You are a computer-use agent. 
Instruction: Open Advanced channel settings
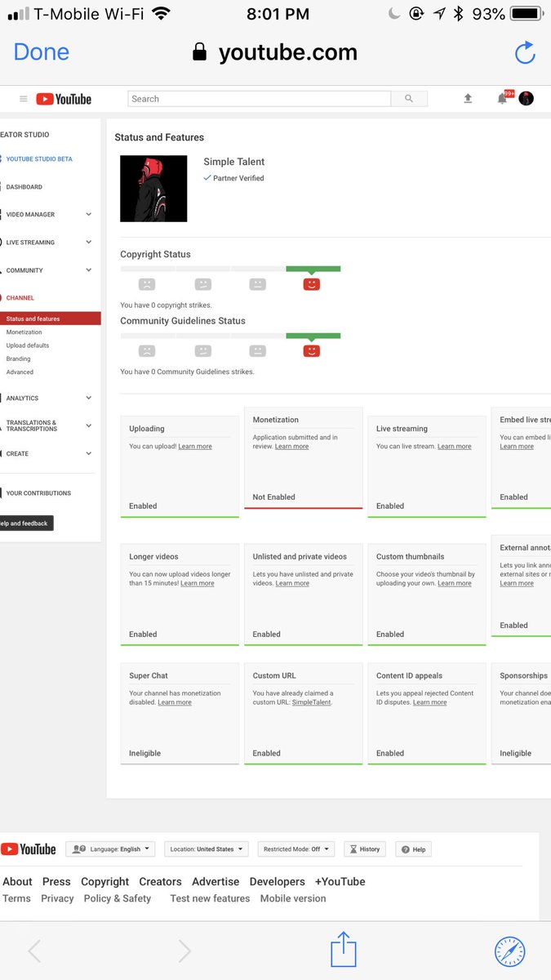20,372
